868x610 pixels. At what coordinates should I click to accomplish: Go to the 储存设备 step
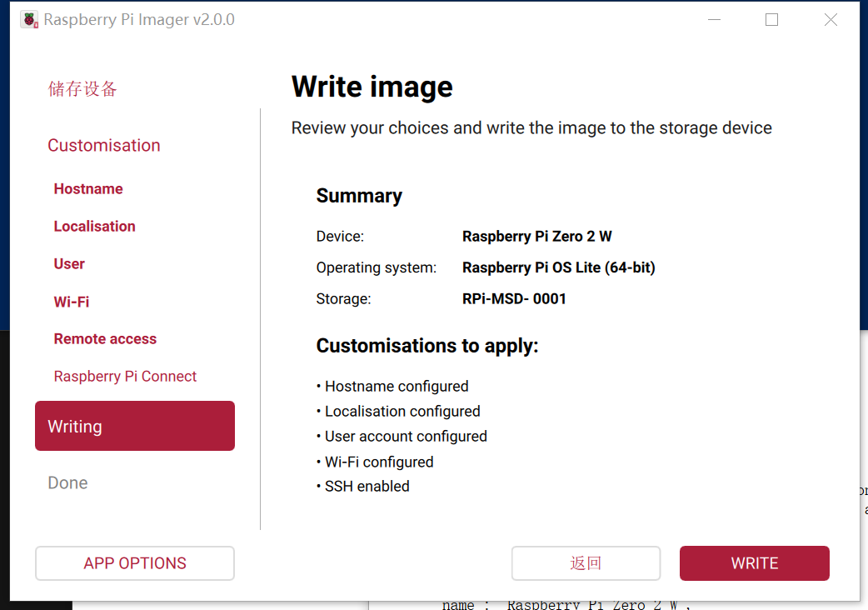coord(82,89)
